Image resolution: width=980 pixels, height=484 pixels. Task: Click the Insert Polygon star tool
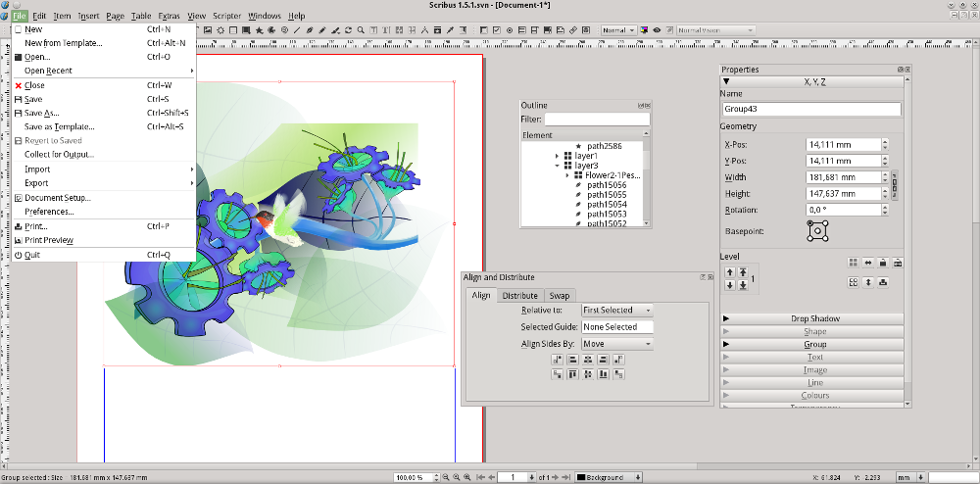tap(260, 30)
